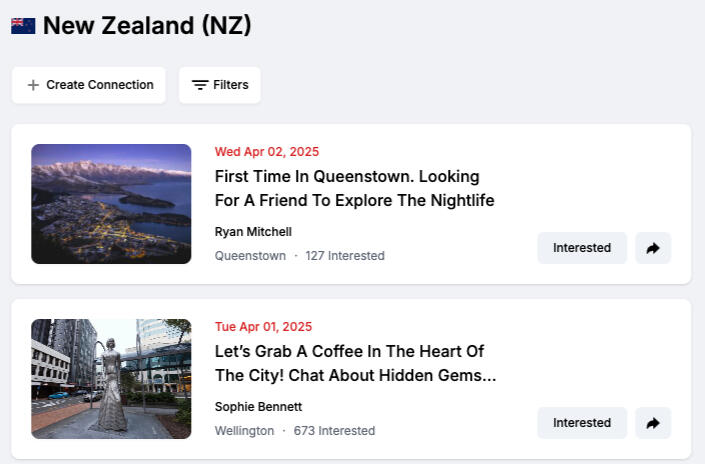Screen dimensions: 705x464
Task: Open "First Time In Queenstown" post title
Action: coord(354,188)
